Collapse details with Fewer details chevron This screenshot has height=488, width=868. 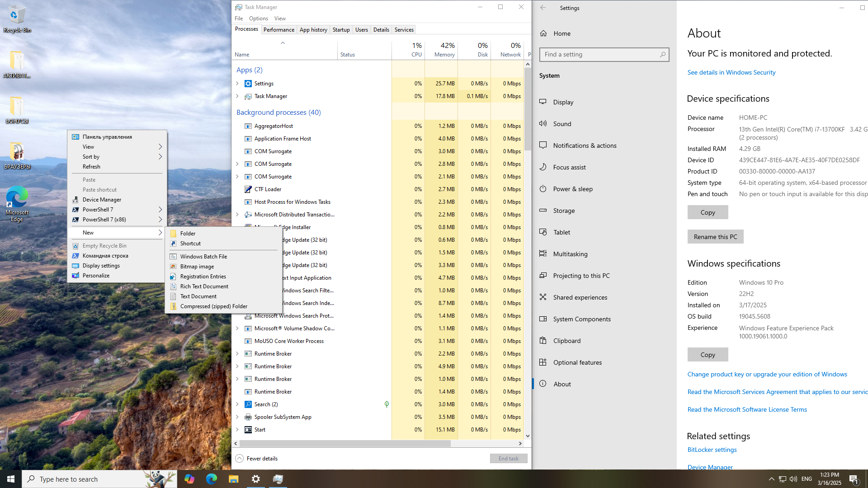pos(240,458)
